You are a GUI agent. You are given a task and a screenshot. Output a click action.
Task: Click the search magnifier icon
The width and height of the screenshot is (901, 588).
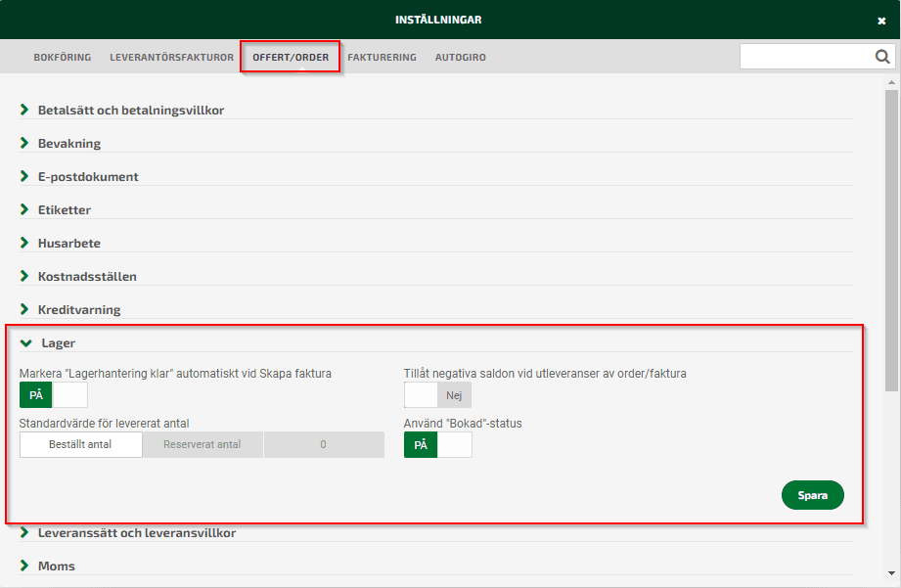pyautogui.click(x=882, y=57)
